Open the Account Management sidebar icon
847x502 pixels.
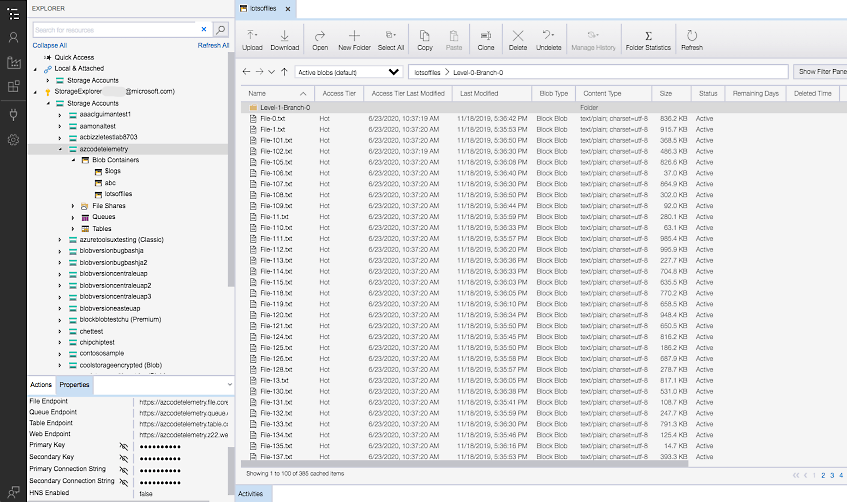(x=13, y=37)
